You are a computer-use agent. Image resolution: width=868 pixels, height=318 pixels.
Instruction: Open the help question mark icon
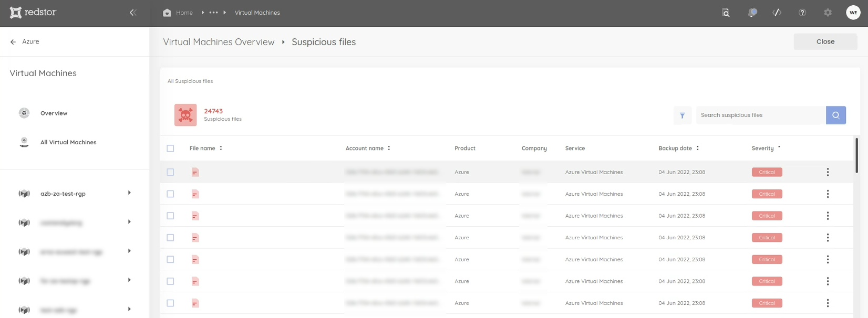point(802,13)
